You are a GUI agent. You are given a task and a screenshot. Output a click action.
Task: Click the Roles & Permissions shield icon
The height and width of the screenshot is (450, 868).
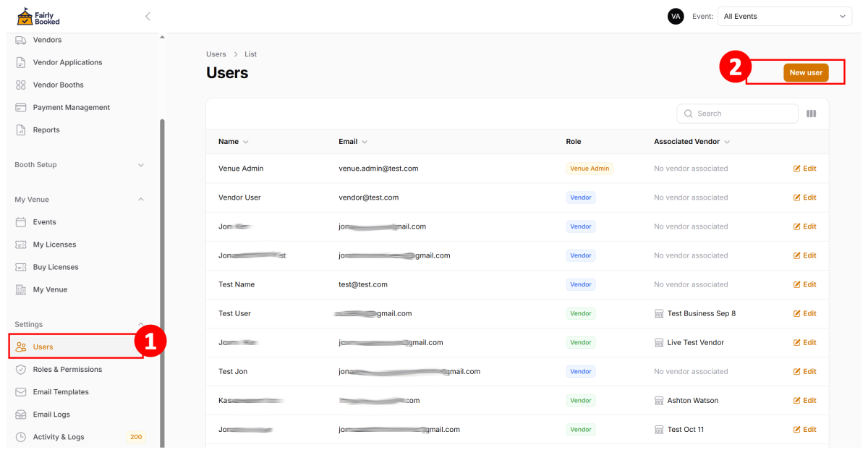[21, 370]
